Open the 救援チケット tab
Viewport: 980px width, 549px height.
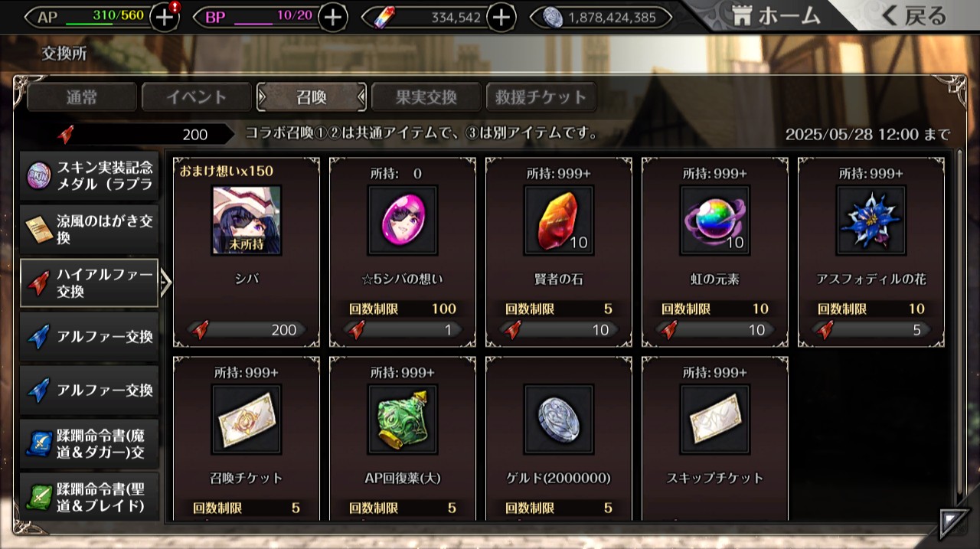tap(541, 97)
